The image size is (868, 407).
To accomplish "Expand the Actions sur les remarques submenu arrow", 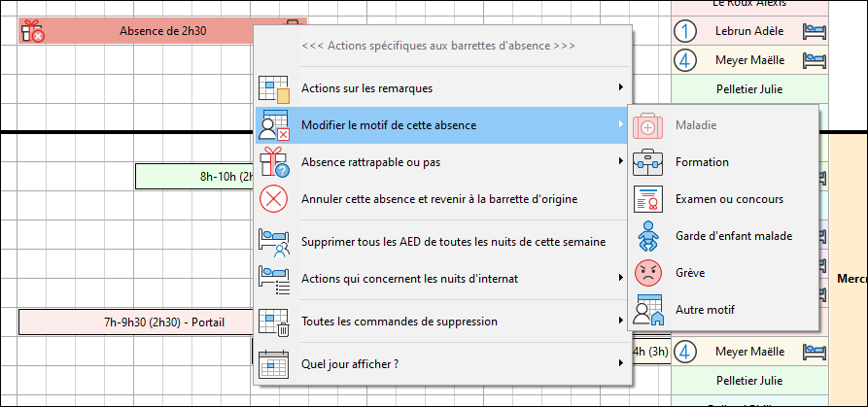I will 620,88.
